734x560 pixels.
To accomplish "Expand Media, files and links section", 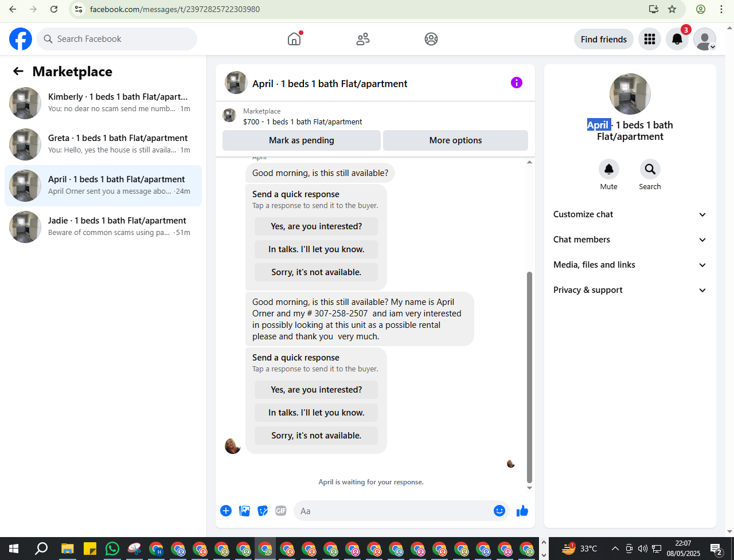I will pyautogui.click(x=630, y=265).
